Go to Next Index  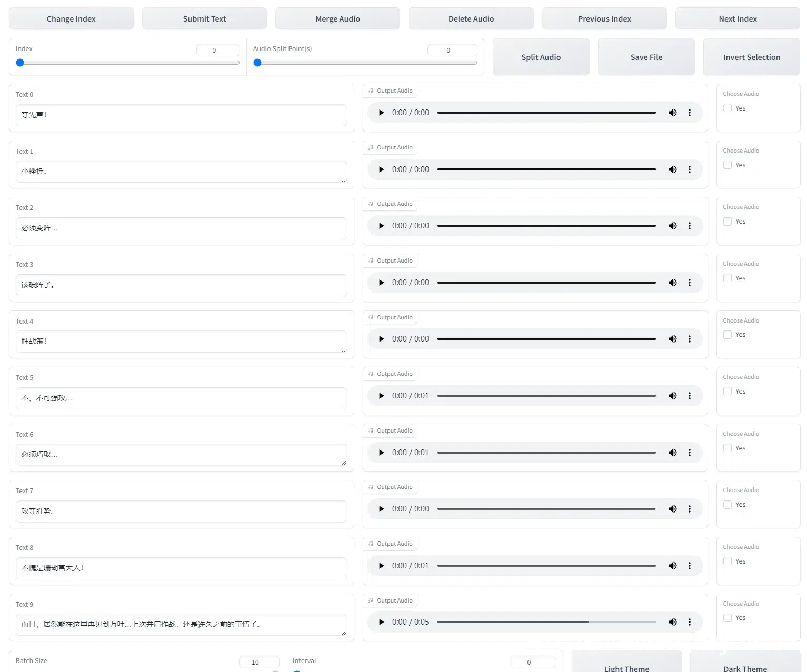738,19
